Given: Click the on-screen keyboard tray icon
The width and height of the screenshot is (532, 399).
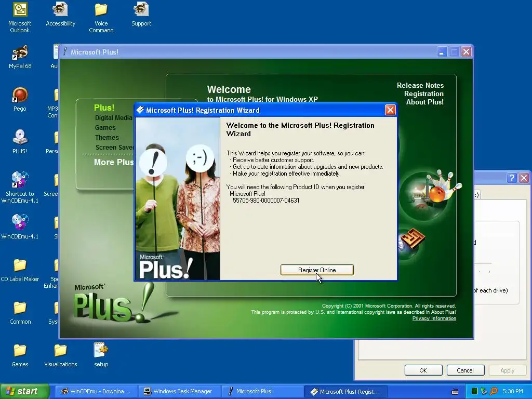Looking at the screenshot, I should 455,392.
